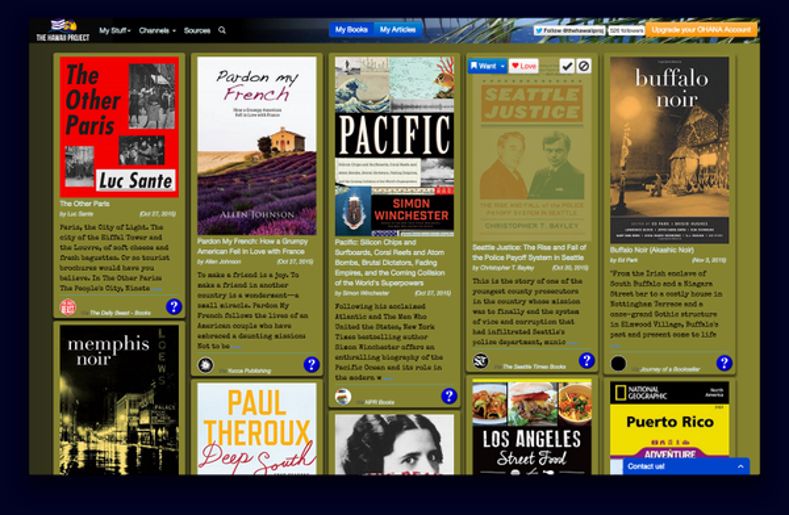Mark Seattle Justice as read with checkmark
The height and width of the screenshot is (515, 789).
[x=567, y=66]
